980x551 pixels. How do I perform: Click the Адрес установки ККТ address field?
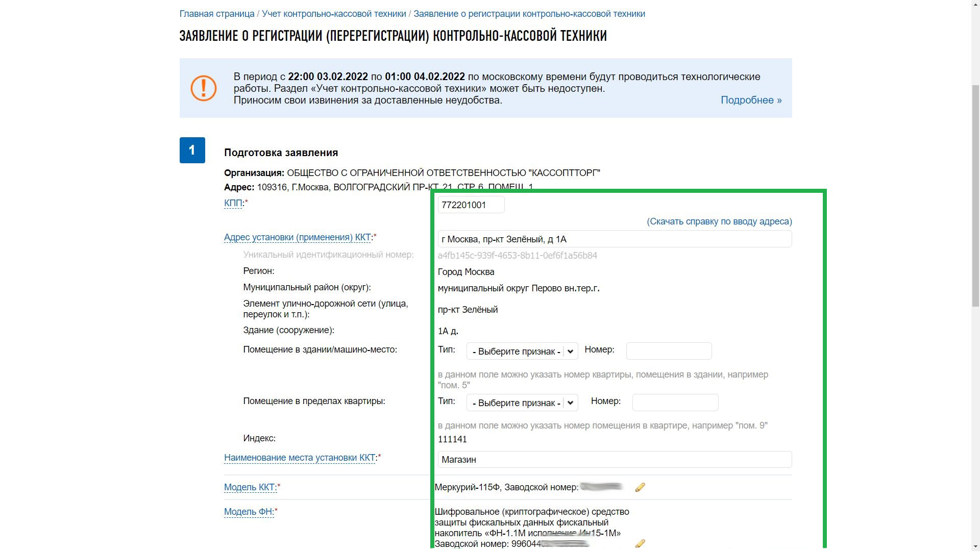[615, 239]
